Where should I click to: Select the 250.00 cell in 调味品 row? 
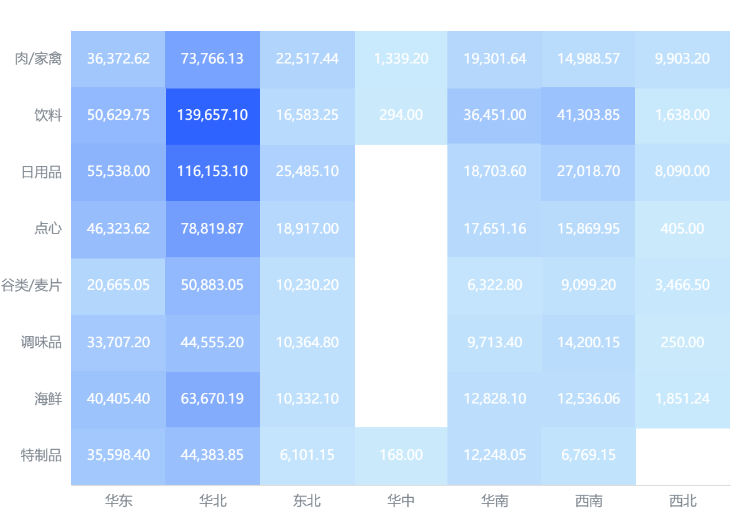682,343
